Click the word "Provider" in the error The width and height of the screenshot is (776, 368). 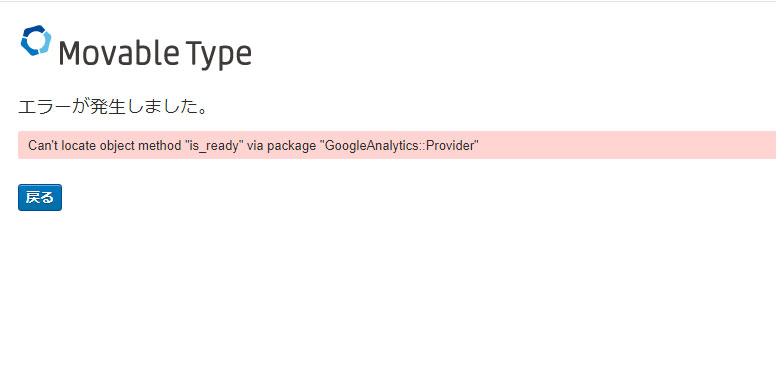click(449, 146)
